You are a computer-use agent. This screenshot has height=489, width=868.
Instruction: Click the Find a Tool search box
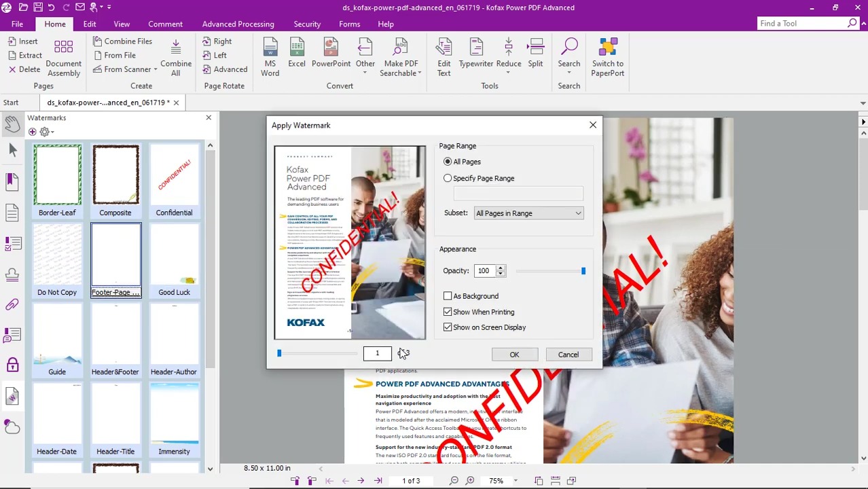[803, 24]
